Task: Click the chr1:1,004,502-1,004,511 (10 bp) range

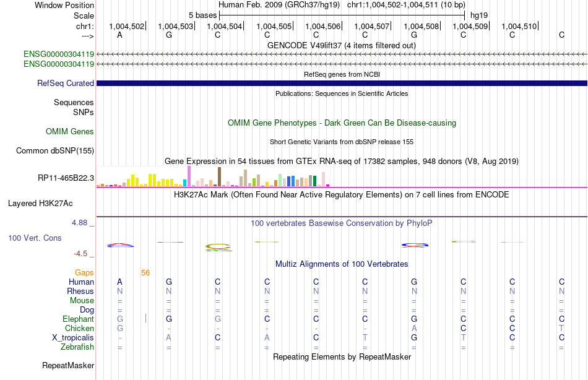Action: [x=406, y=5]
